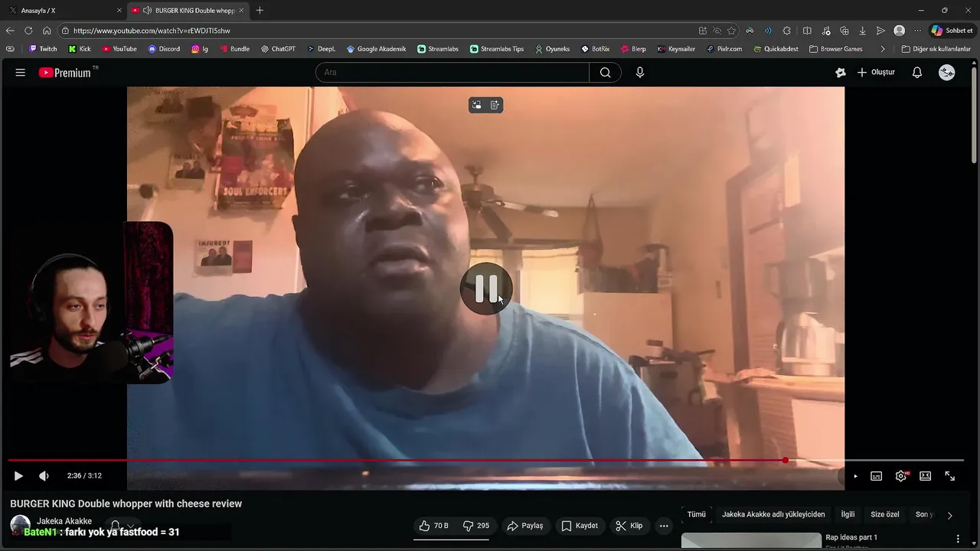Click the sparkle icon beside Oluştur
The height and width of the screenshot is (551, 980).
pos(841,73)
